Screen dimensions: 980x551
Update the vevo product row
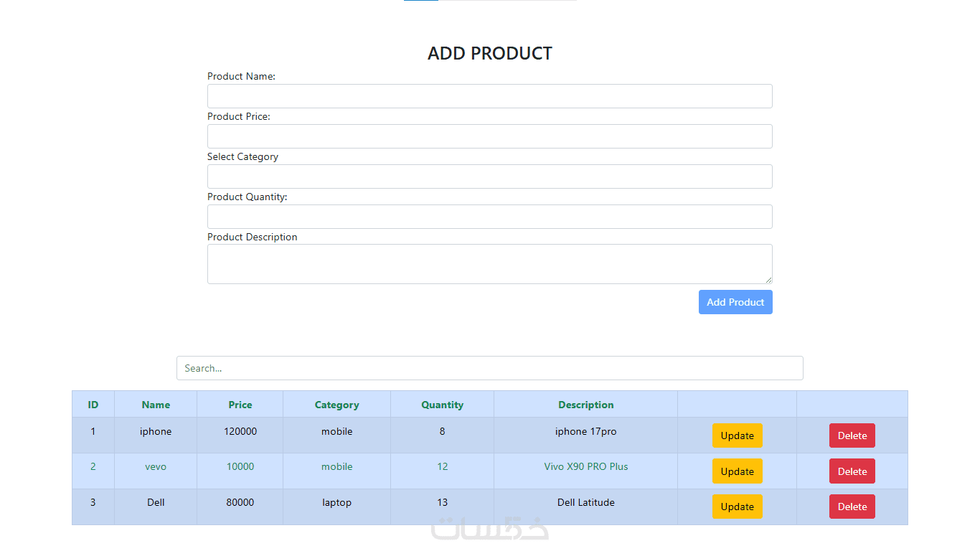point(737,471)
